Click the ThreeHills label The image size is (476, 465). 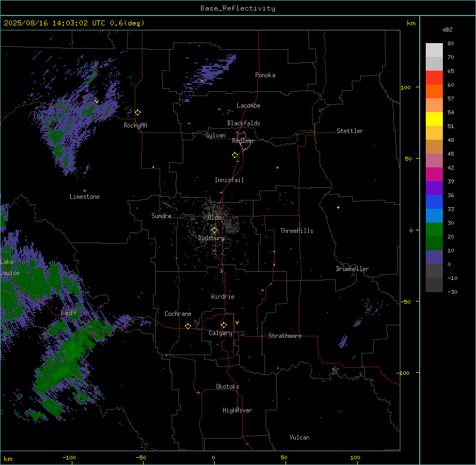point(297,231)
